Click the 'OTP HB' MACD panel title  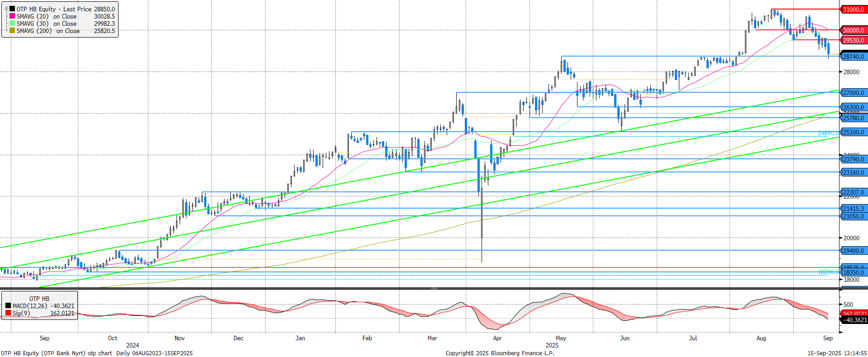click(x=39, y=299)
